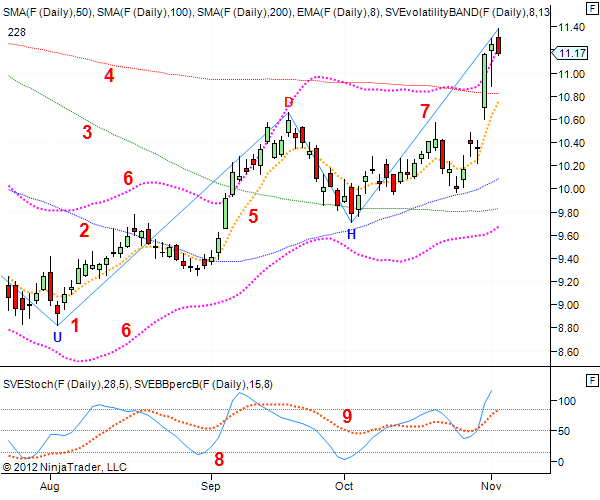Click the 10.00 price axis label
The image size is (600, 500).
click(x=572, y=189)
